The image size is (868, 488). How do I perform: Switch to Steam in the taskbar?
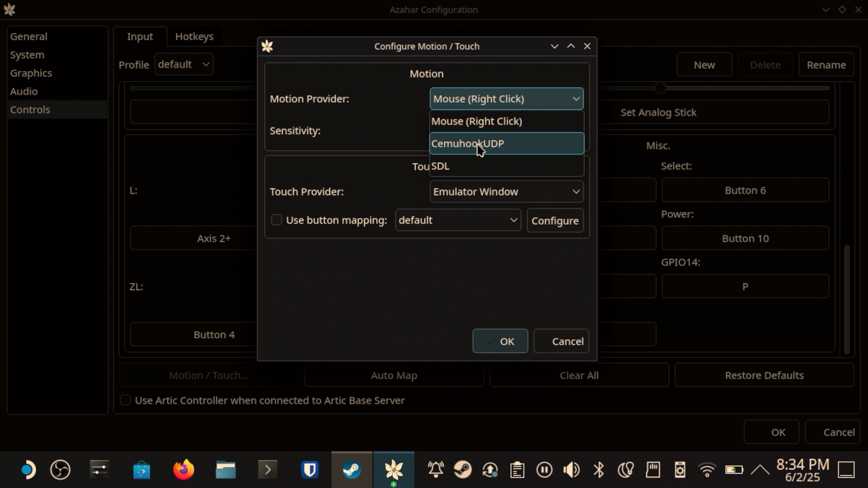coord(352,470)
